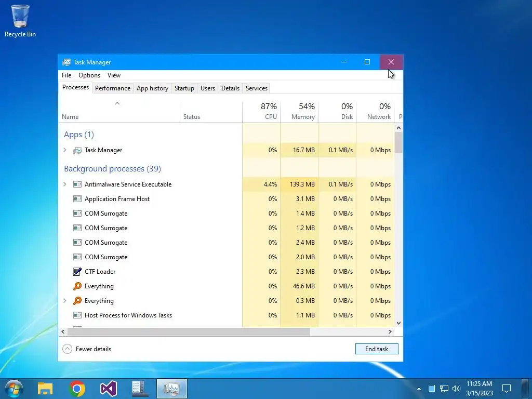Open Visual Studio from the taskbar
Image resolution: width=532 pixels, height=399 pixels.
[109, 389]
